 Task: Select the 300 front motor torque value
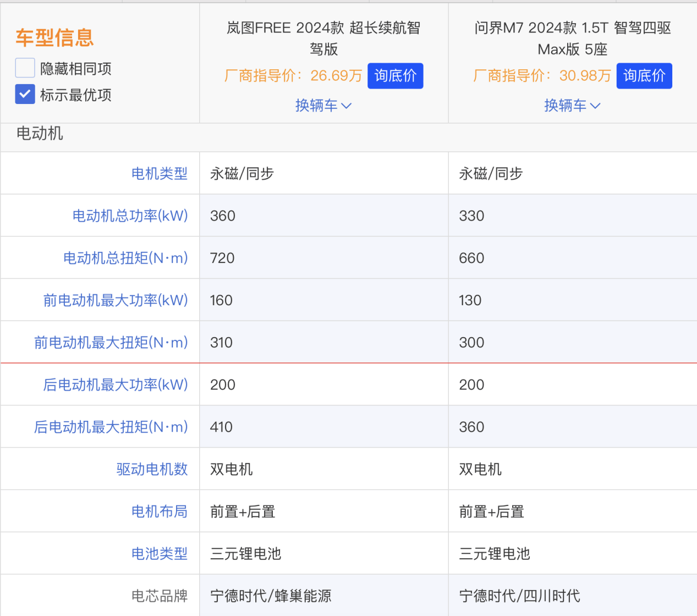471,343
